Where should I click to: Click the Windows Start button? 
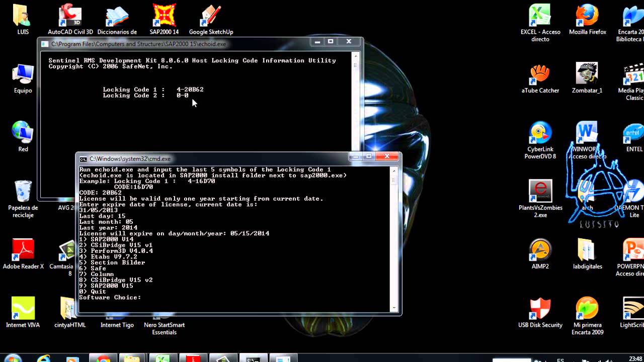click(13, 359)
